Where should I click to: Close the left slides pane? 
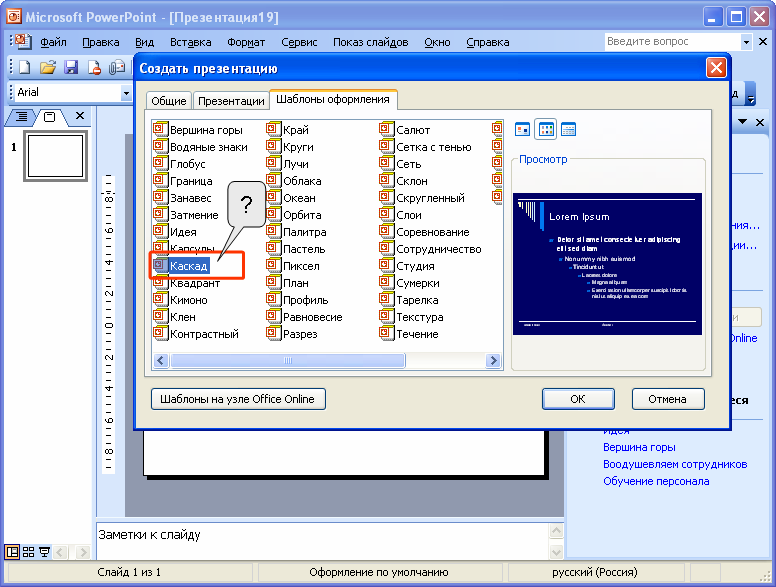[80, 116]
